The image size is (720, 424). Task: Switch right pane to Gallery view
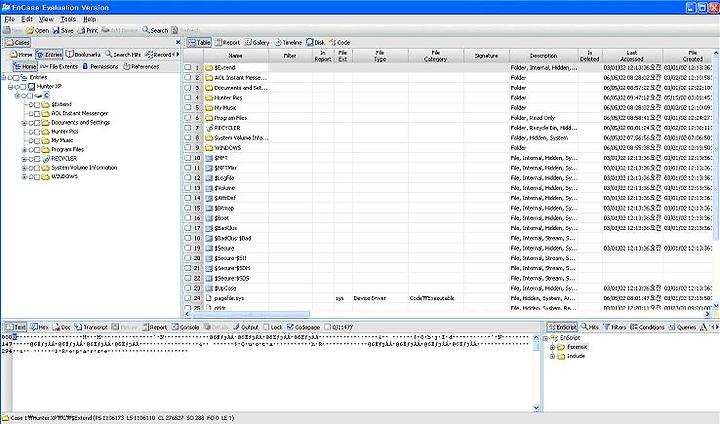point(257,43)
